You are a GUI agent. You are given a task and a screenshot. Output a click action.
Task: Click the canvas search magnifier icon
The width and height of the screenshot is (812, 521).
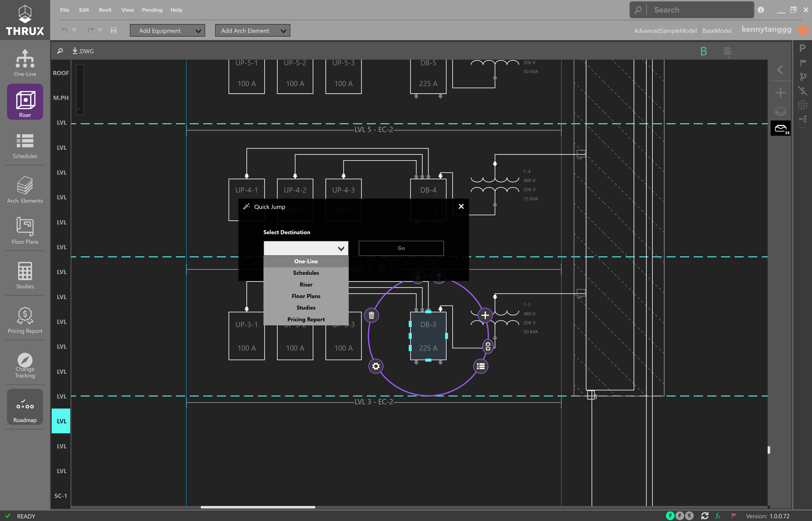(x=60, y=51)
